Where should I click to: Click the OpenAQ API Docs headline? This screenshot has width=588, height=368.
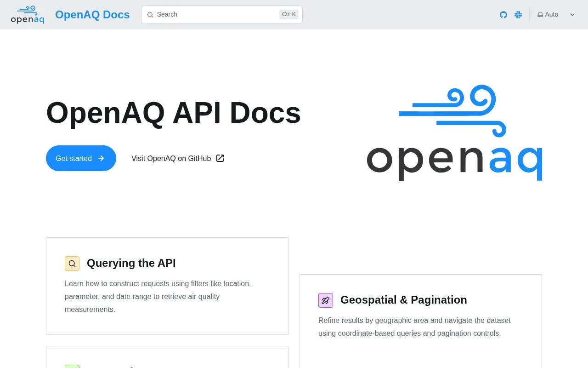174,113
